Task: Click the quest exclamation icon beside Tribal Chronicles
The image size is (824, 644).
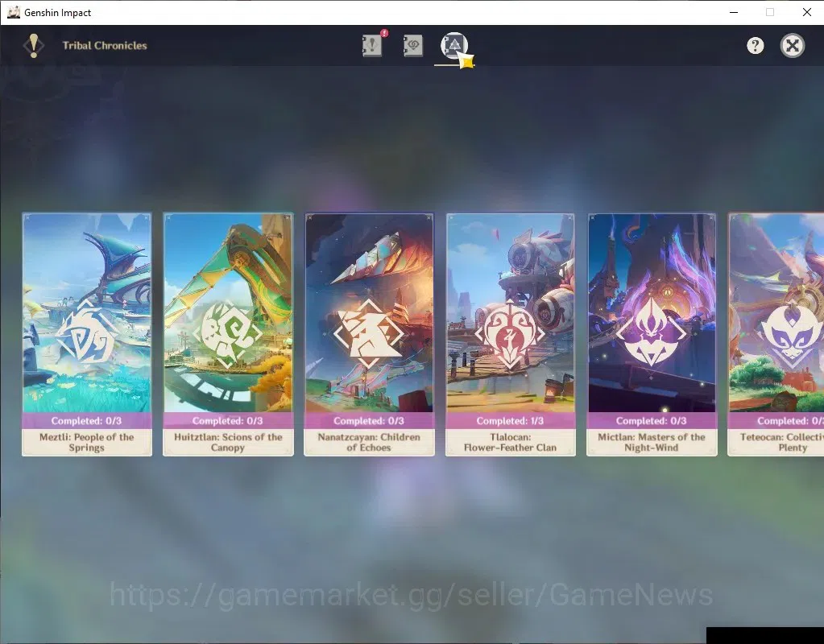Action: coord(34,45)
